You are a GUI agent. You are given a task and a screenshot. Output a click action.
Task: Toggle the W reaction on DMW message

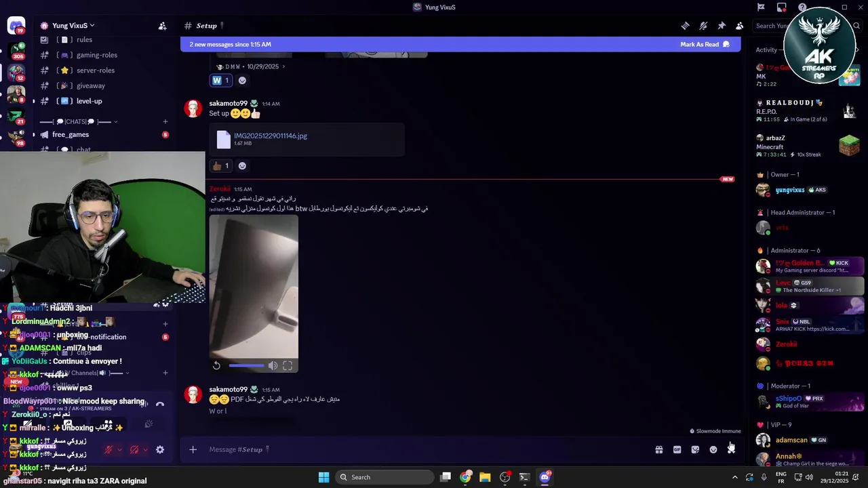[221, 81]
